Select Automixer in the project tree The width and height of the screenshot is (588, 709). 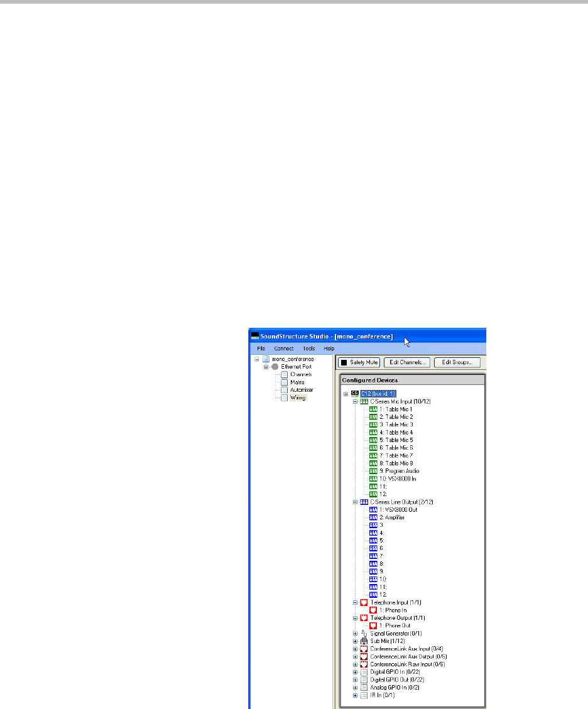click(301, 390)
